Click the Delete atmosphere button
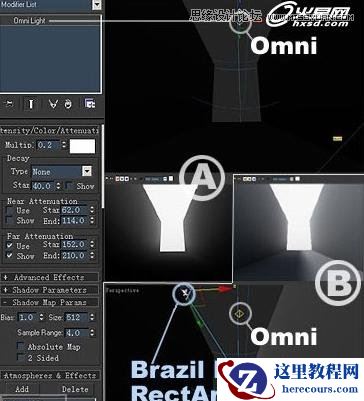364x401 pixels. [75, 389]
